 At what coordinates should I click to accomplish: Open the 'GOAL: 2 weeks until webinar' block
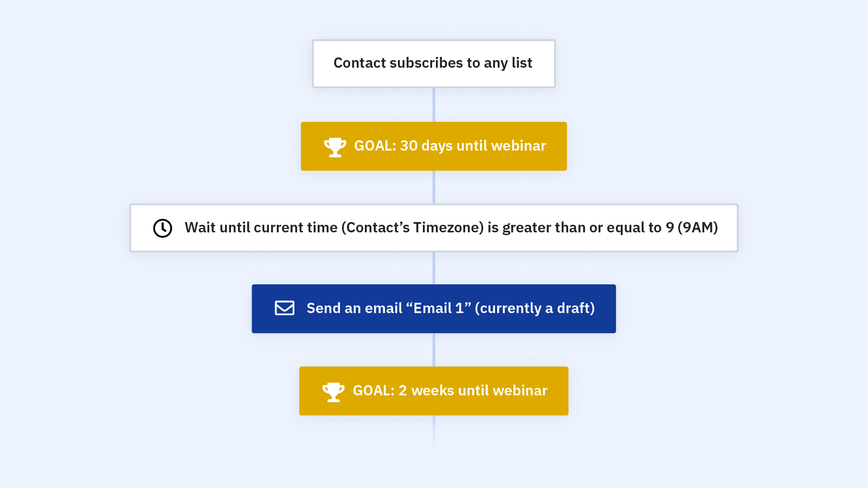(x=434, y=391)
